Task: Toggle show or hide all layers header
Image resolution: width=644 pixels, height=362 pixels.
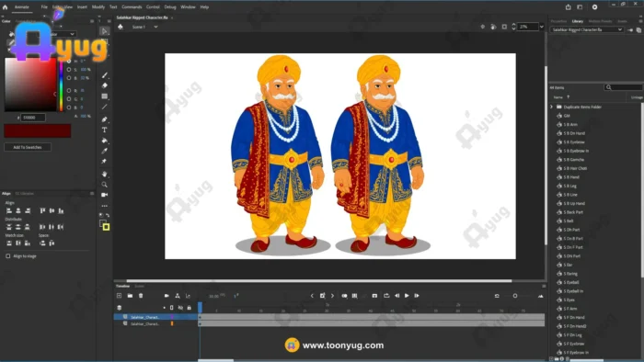Action: coord(180,308)
